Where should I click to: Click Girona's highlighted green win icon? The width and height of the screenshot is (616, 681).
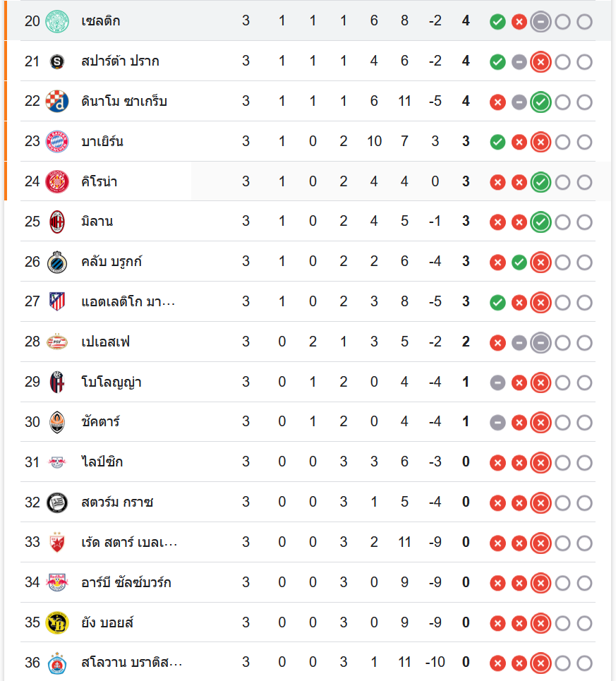click(541, 183)
